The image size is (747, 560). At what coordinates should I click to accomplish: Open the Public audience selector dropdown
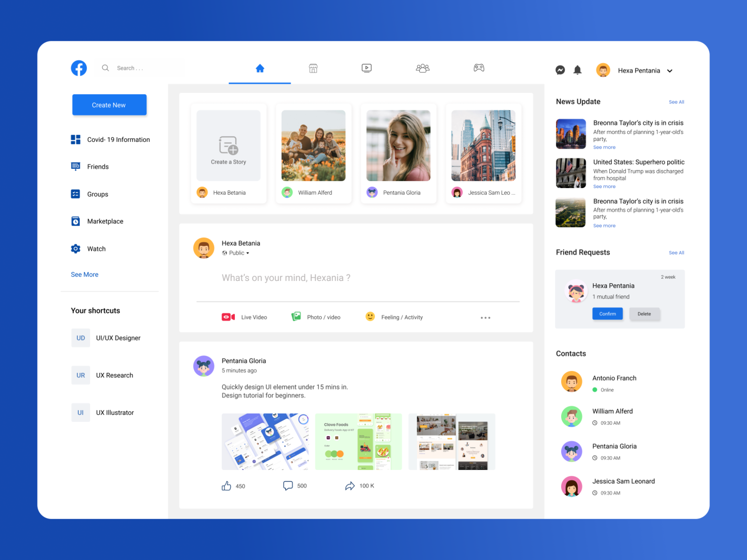[236, 253]
